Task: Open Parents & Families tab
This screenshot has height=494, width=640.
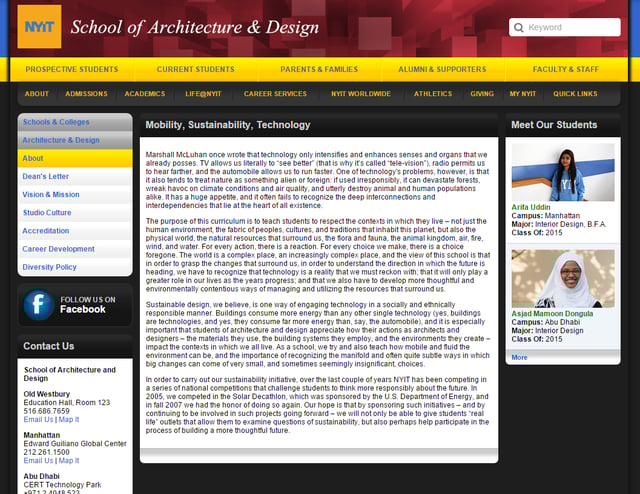Action: point(319,69)
